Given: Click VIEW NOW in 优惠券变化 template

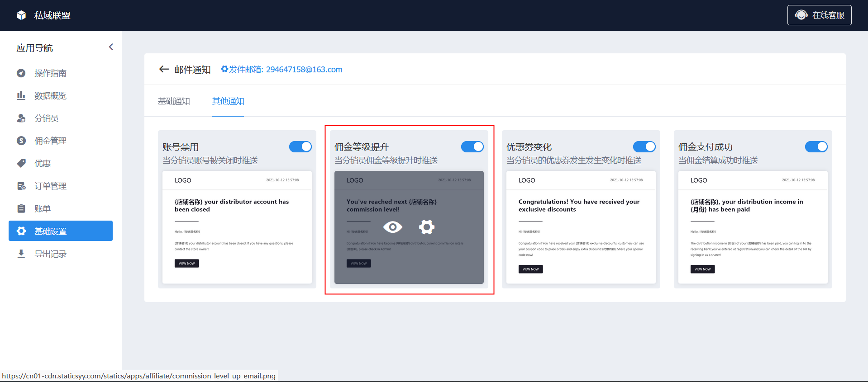Looking at the screenshot, I should (x=530, y=269).
